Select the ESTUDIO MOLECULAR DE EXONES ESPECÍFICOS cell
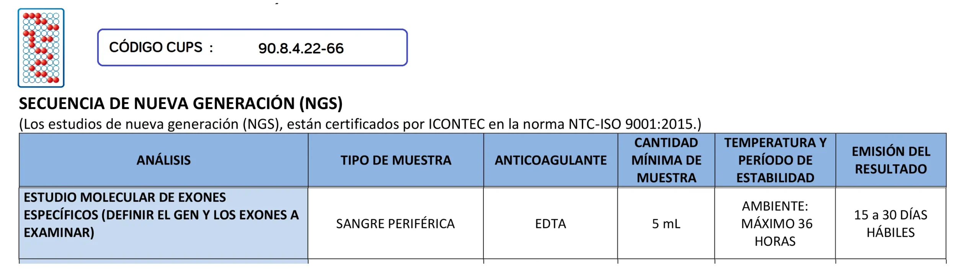 161,215
